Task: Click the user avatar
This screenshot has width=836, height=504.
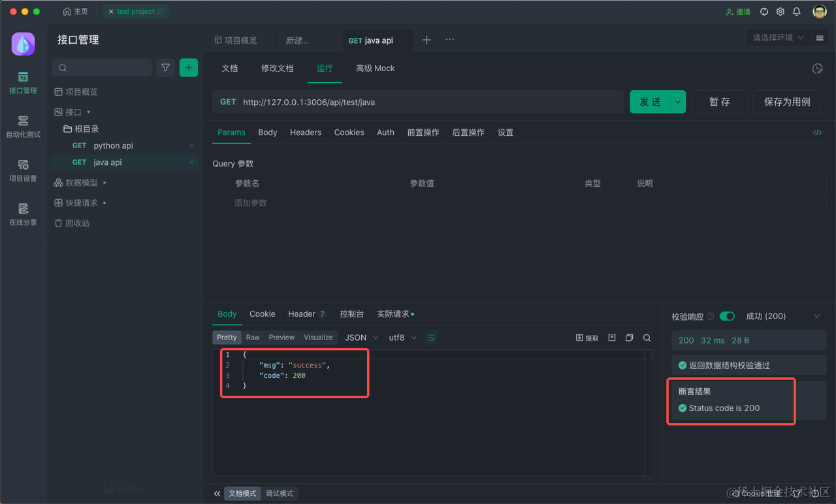Action: click(820, 12)
